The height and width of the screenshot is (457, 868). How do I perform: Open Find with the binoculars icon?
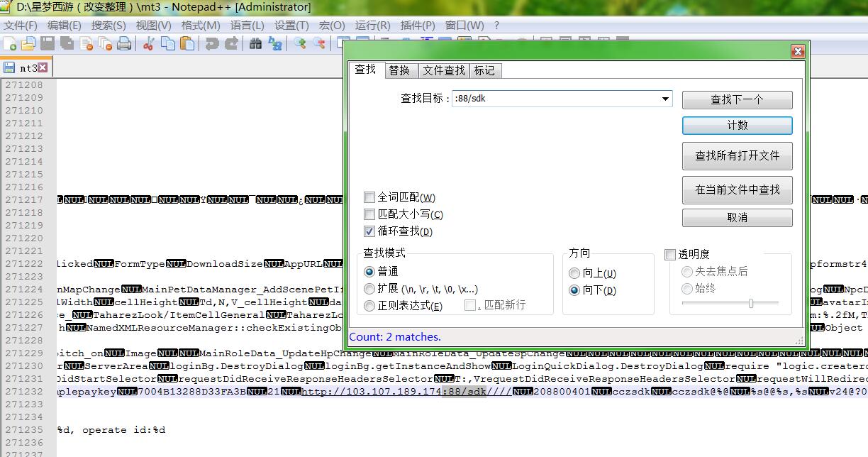256,44
